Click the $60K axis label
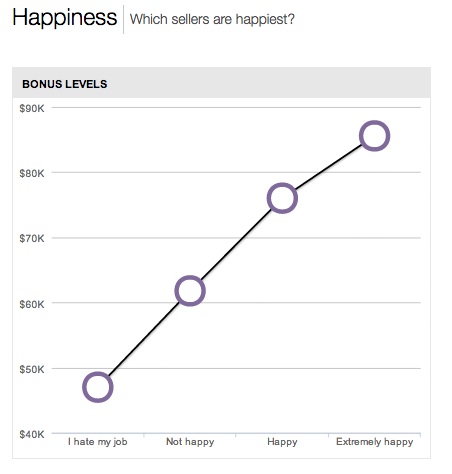452x474 pixels. 32,304
